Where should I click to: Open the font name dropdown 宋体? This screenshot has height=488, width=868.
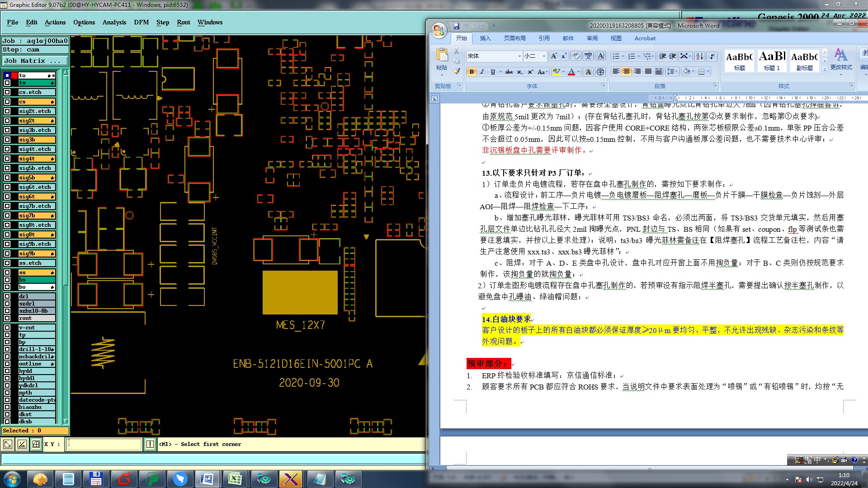click(519, 56)
